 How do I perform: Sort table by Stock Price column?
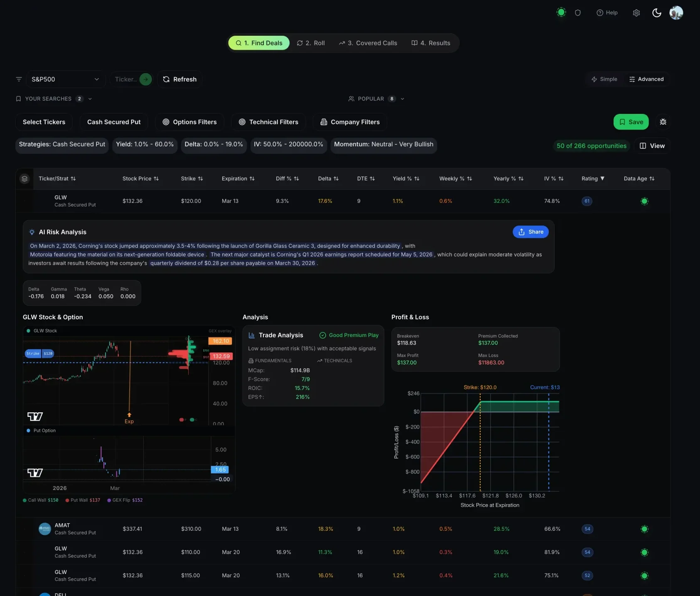[140, 179]
